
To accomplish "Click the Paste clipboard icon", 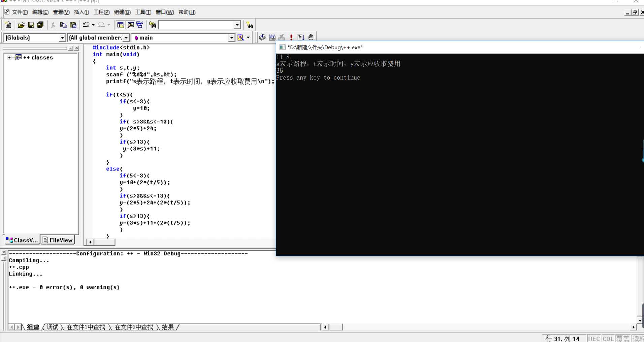I will pos(73,25).
